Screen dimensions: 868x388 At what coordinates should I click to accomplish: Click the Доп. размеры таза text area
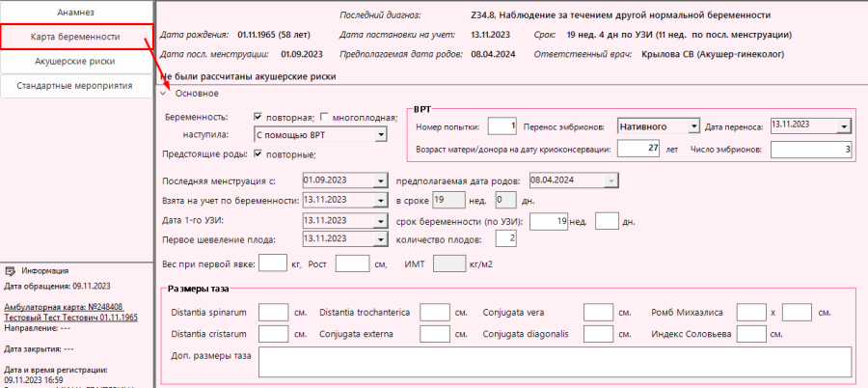coord(556,362)
